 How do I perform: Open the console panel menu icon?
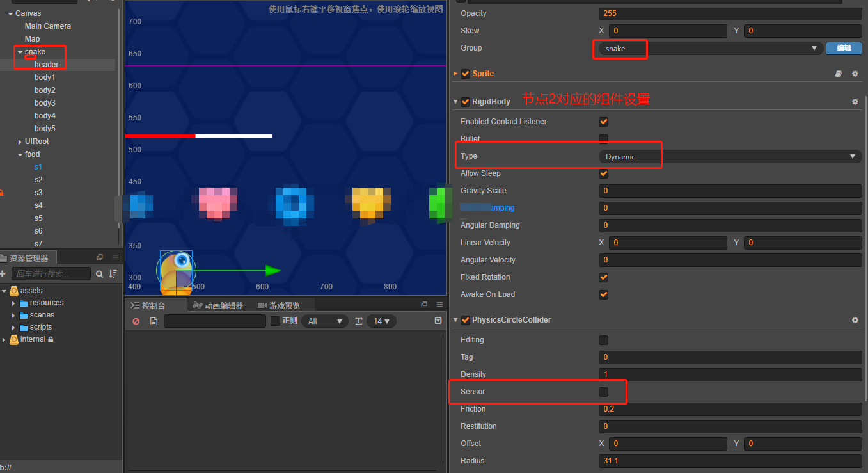pos(439,305)
